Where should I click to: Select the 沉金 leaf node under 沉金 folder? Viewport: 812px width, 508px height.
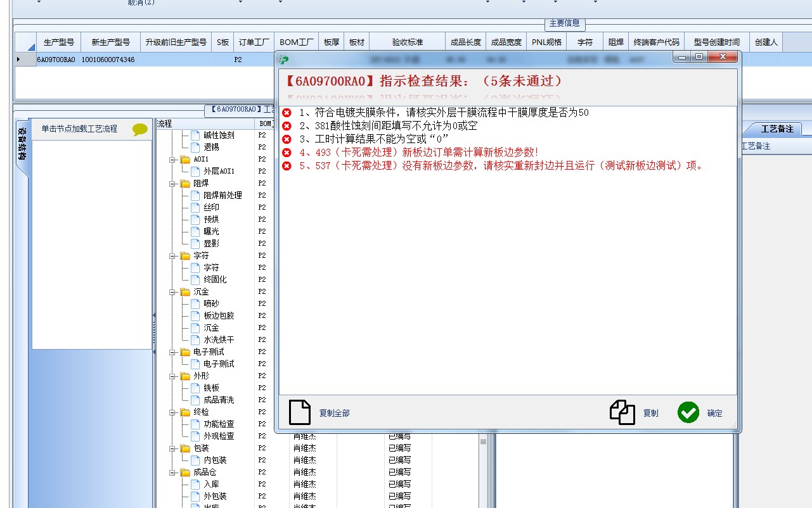211,328
